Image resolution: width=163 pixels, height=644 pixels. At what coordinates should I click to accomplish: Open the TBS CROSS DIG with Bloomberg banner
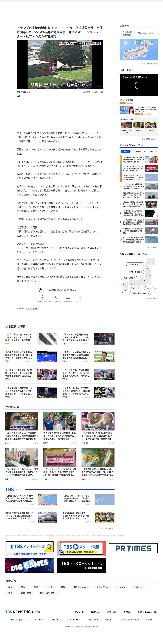(81, 566)
